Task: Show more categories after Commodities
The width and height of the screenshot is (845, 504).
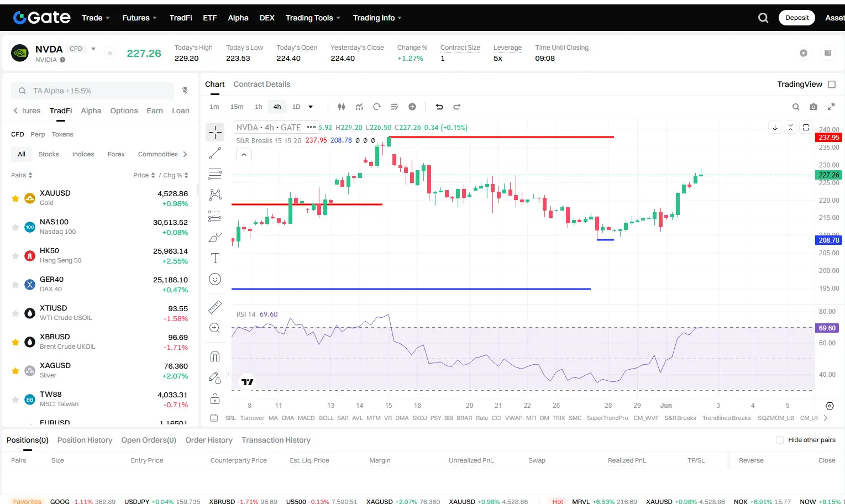Action: coord(185,154)
